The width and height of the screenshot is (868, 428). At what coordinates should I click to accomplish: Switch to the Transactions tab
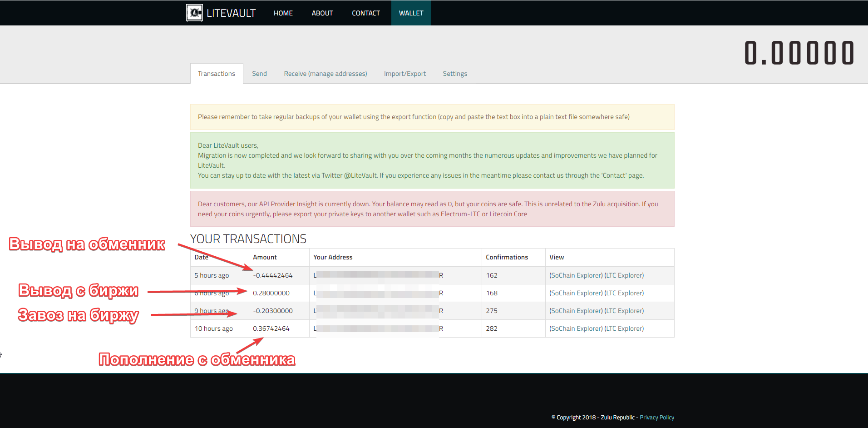217,74
